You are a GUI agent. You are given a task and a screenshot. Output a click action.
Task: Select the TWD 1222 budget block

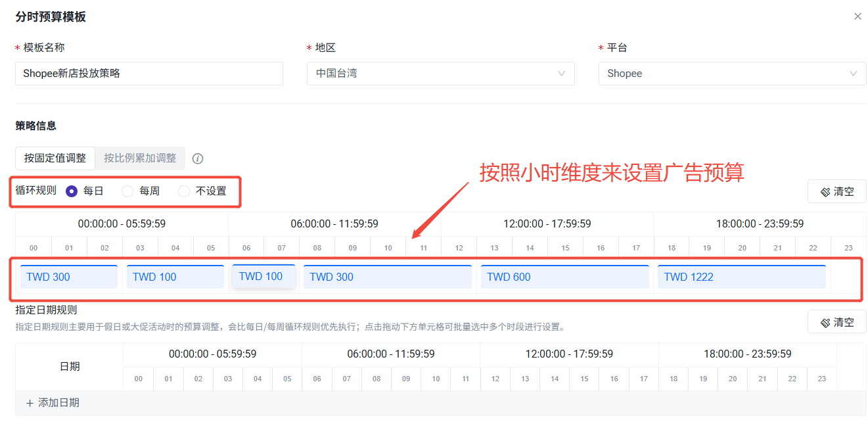pyautogui.click(x=741, y=277)
